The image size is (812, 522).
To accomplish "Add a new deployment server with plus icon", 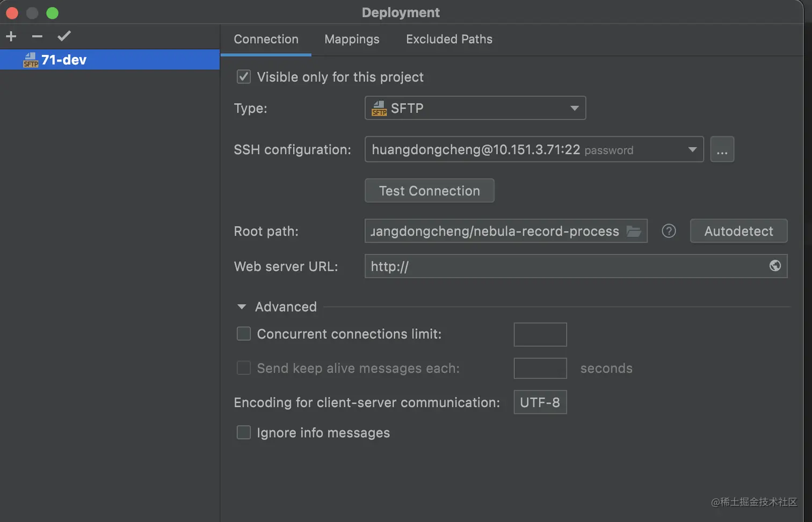I will pyautogui.click(x=11, y=37).
